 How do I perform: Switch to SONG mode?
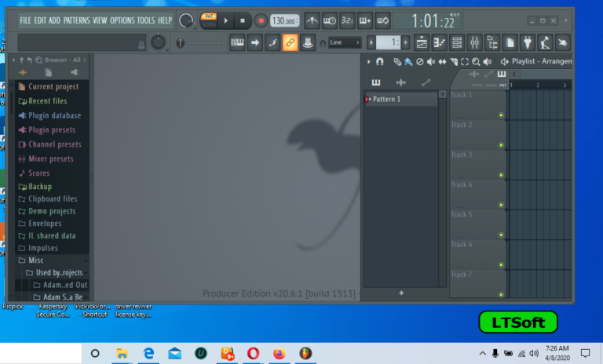[209, 24]
